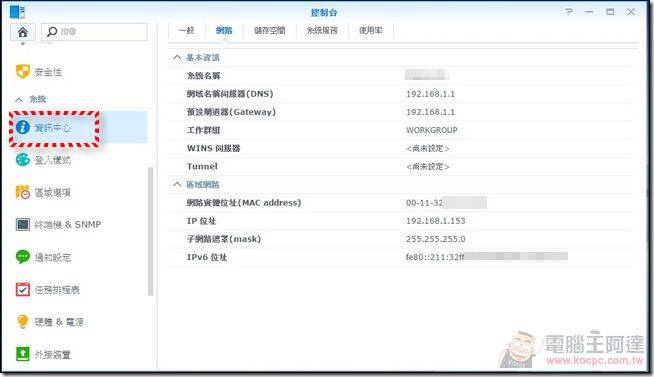Open the Theme (登入樣式) palette icon

tap(23, 160)
